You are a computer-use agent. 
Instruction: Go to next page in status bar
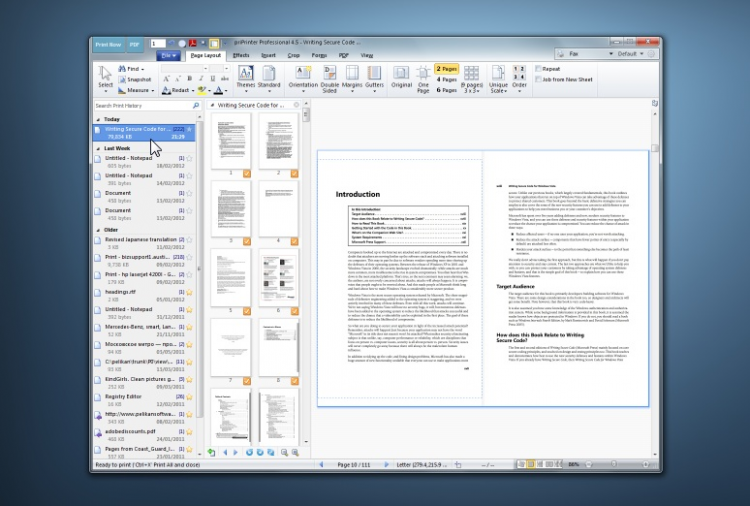coord(386,464)
